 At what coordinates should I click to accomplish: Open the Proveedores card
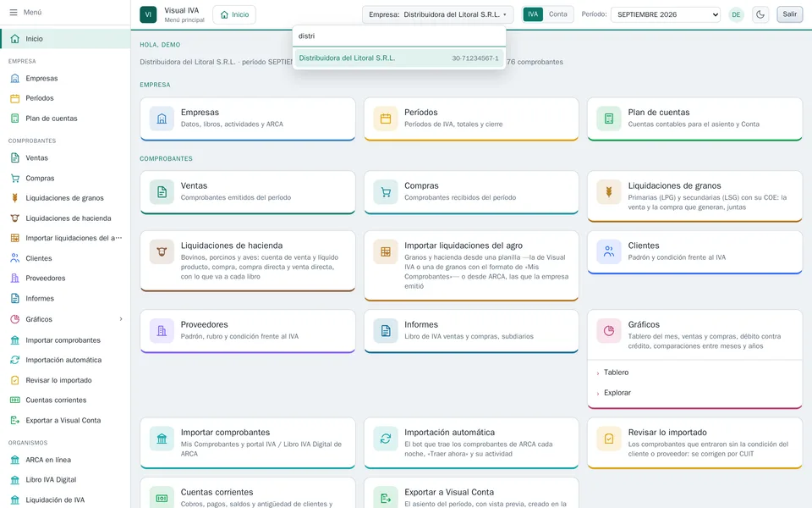tap(248, 331)
